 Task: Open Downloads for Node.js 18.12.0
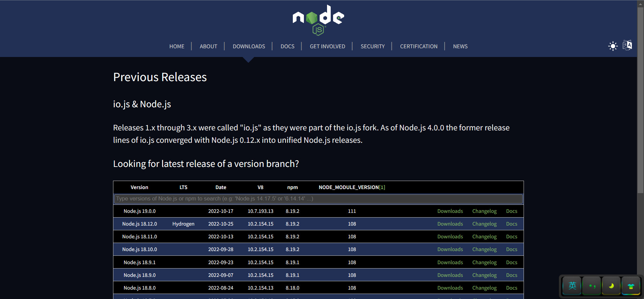pos(450,224)
